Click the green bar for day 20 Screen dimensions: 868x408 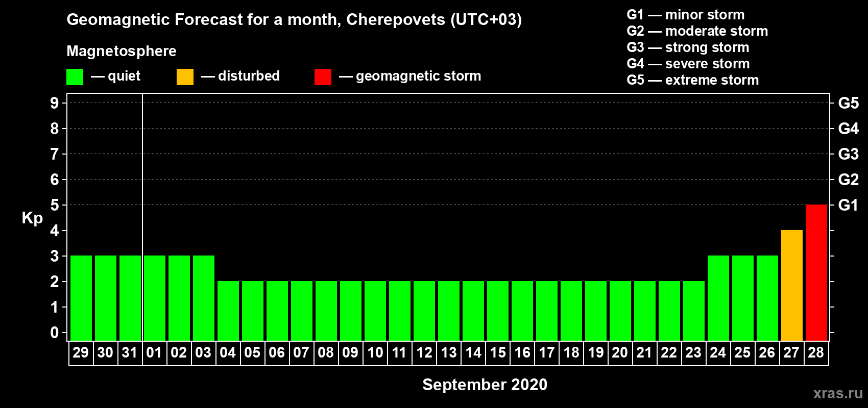point(620,311)
